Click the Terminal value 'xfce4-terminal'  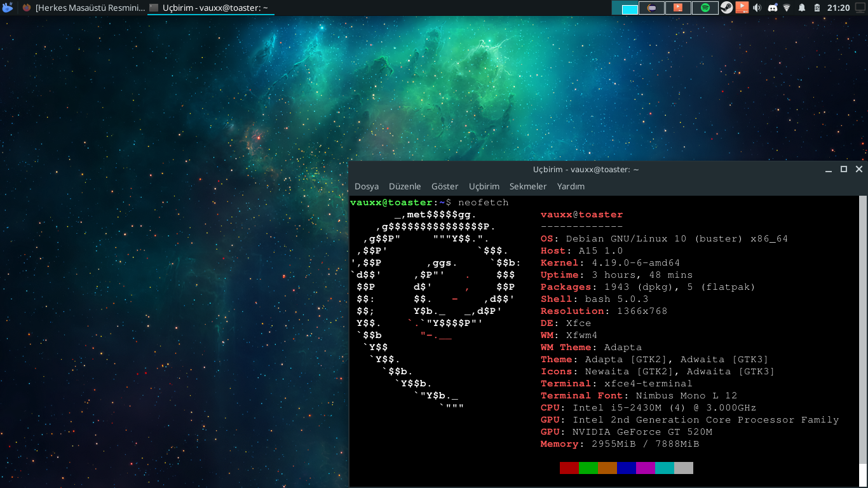(649, 384)
